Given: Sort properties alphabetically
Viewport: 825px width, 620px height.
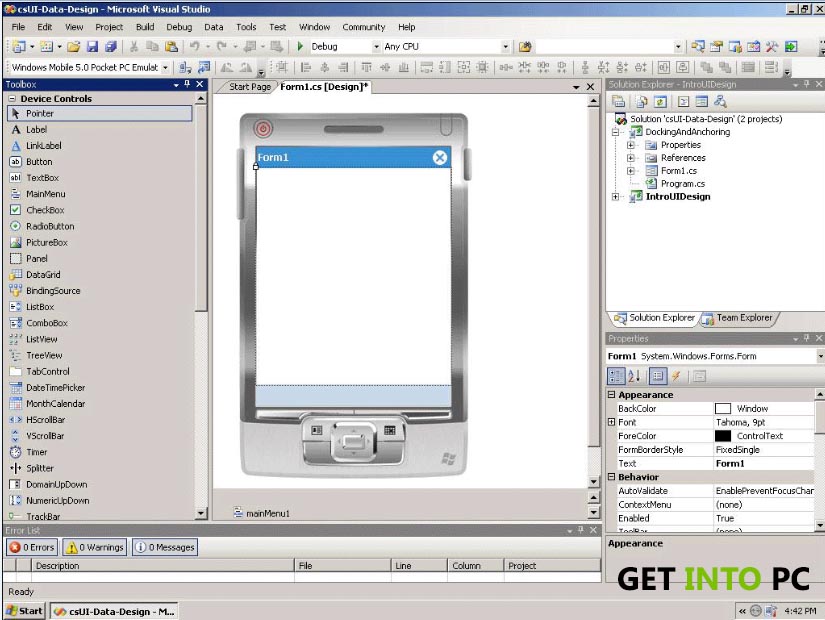Looking at the screenshot, I should click(x=634, y=376).
